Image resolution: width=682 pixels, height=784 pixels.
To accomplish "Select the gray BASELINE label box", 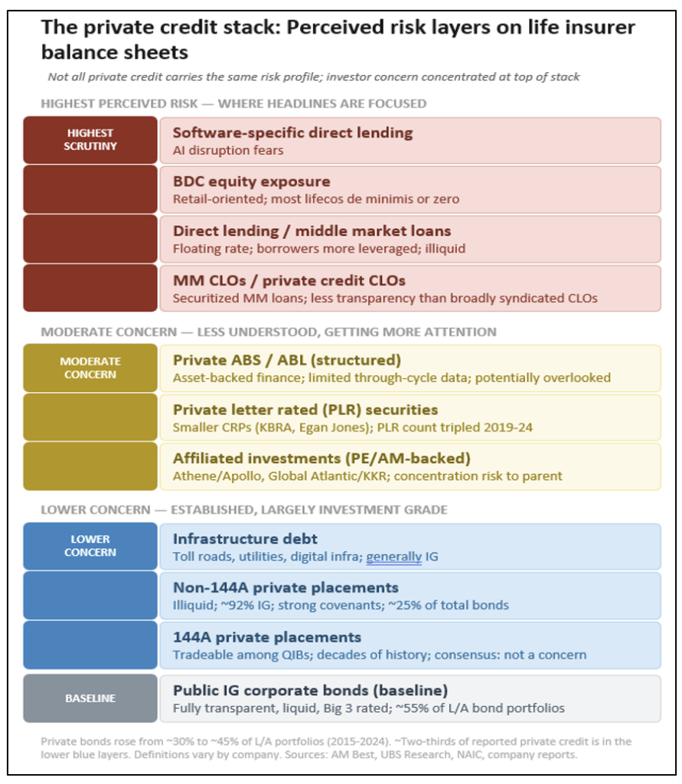I will tap(90, 698).
